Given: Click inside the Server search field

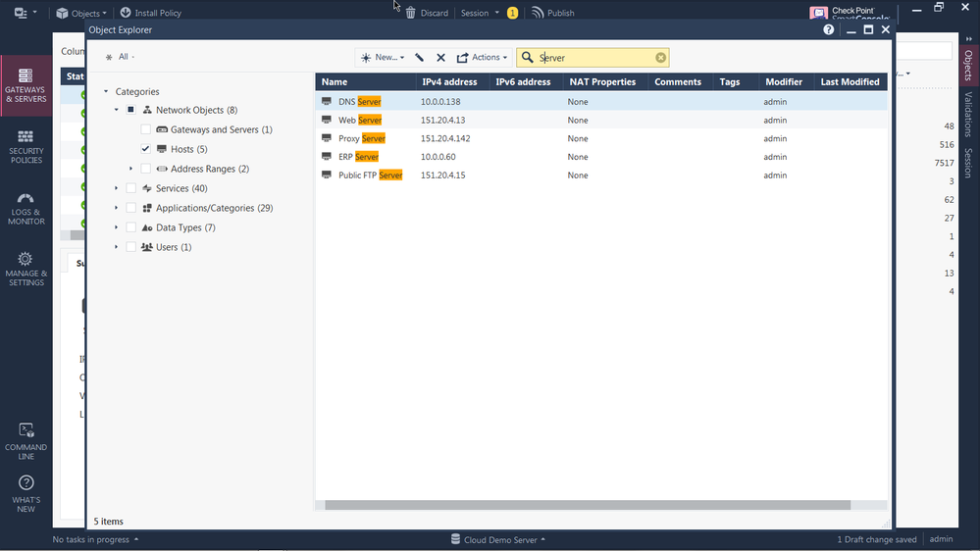Looking at the screenshot, I should 593,58.
